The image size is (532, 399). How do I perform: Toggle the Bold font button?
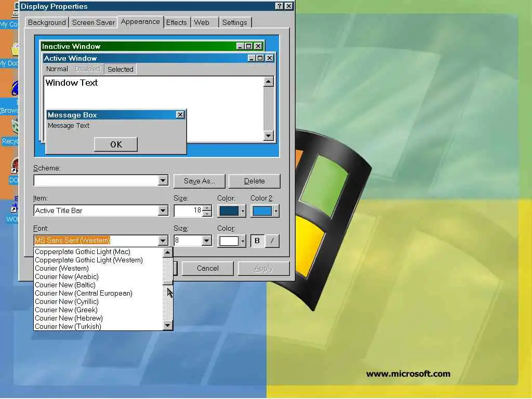tap(257, 241)
